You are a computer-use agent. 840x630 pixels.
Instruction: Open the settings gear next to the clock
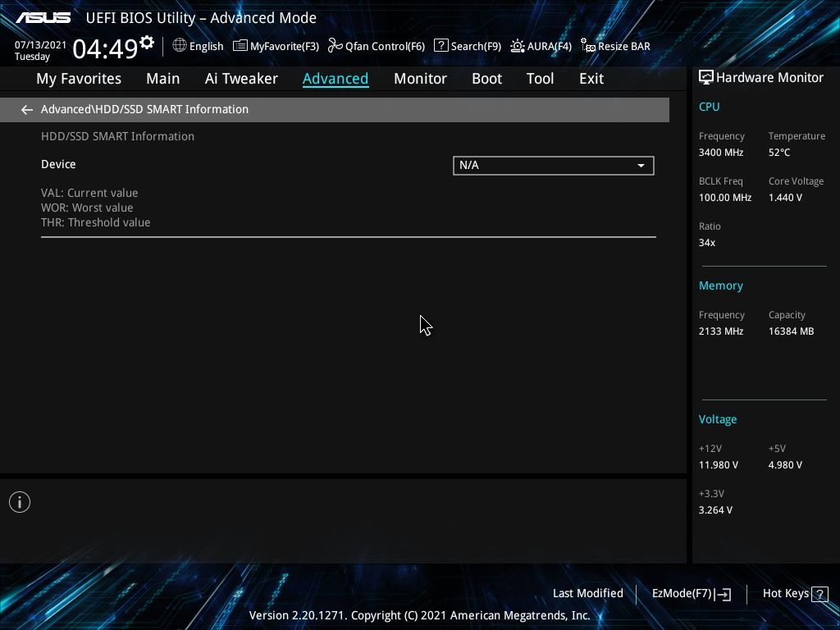[147, 43]
